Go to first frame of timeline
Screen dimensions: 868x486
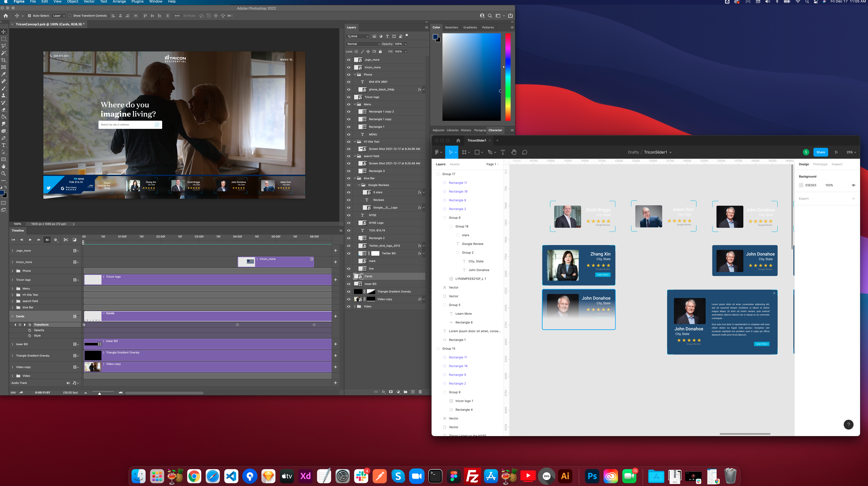(x=13, y=240)
